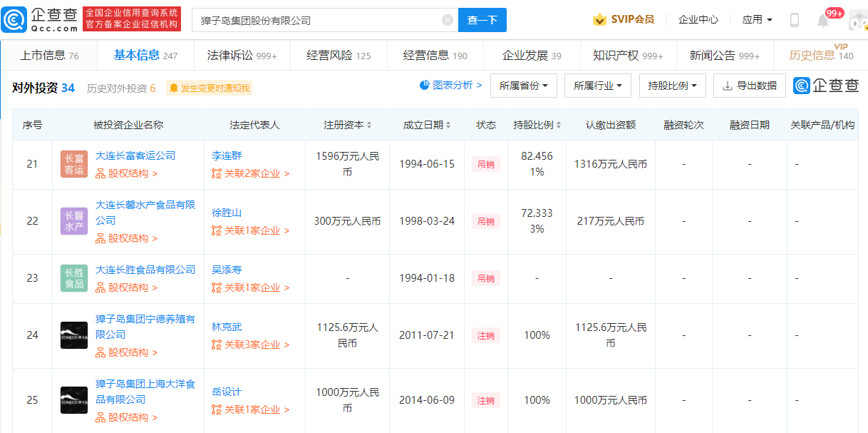This screenshot has height=433, width=868.
Task: Open the notifications bell icon
Action: [x=823, y=21]
